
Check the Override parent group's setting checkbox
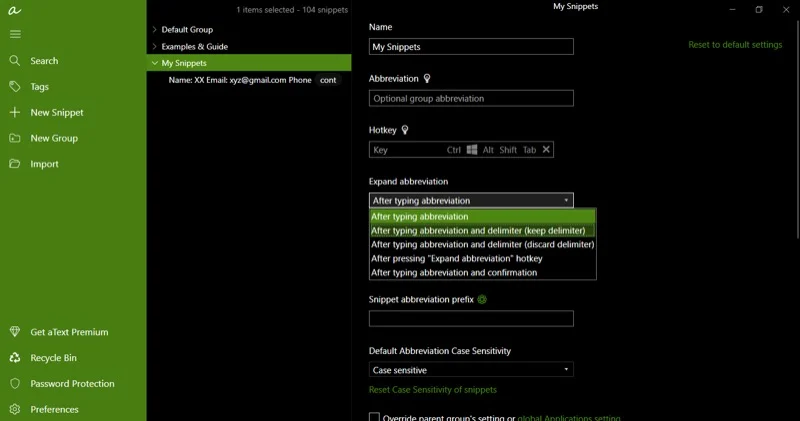click(x=375, y=418)
